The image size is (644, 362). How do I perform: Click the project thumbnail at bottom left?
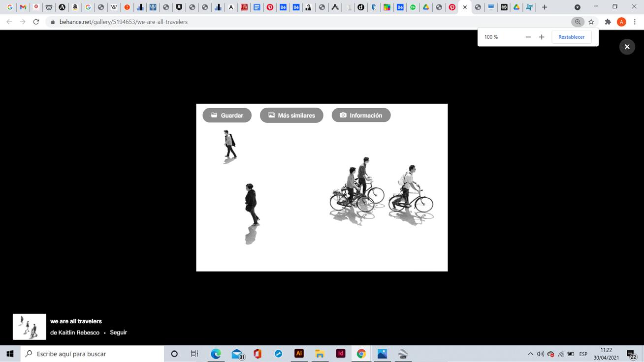pyautogui.click(x=30, y=327)
